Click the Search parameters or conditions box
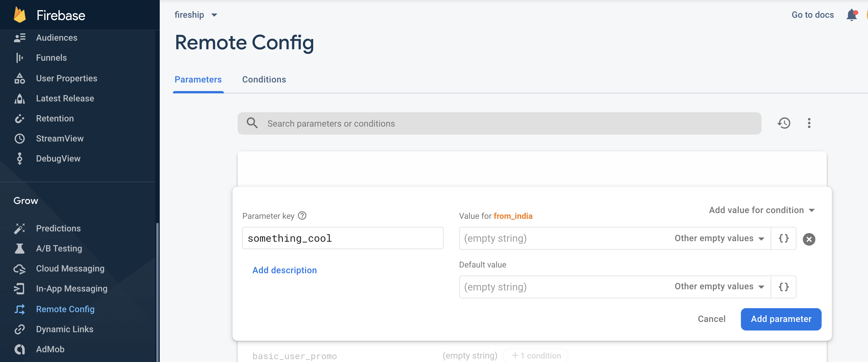Image resolution: width=868 pixels, height=362 pixels. [x=499, y=123]
